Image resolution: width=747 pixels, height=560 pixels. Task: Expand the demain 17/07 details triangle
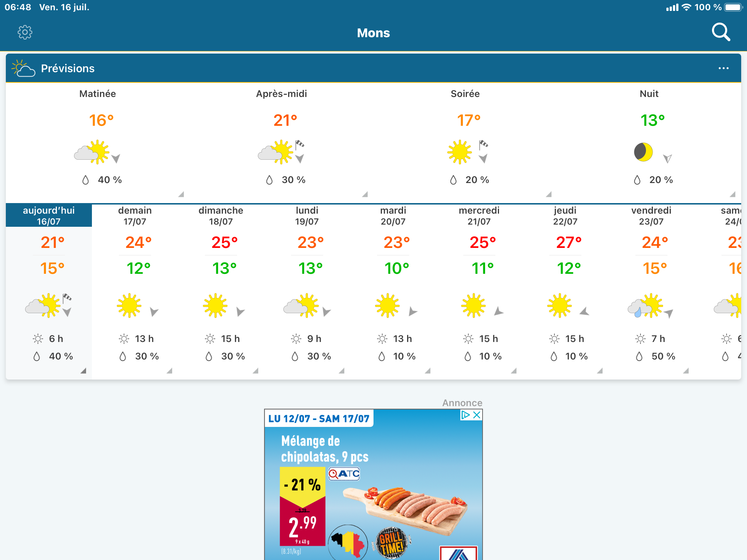[x=169, y=371]
